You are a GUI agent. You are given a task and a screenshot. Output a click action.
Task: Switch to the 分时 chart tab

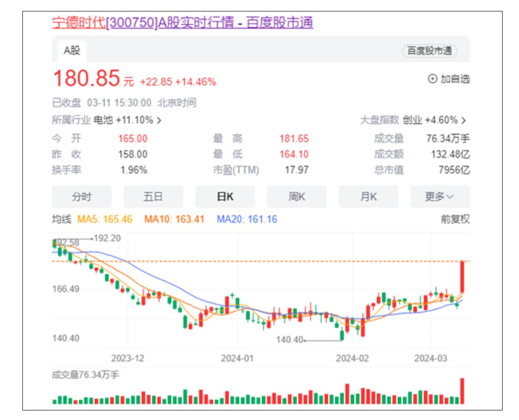(x=82, y=197)
